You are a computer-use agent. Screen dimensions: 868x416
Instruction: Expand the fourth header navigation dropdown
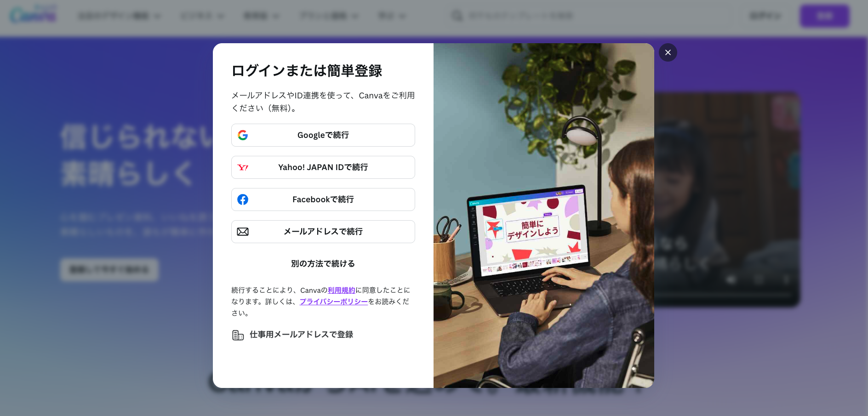pyautogui.click(x=329, y=16)
